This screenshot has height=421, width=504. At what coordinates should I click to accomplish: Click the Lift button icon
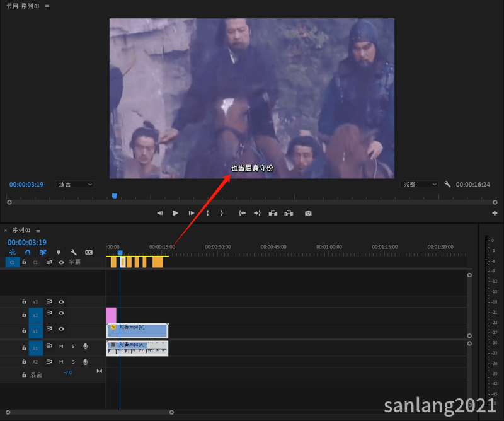click(273, 213)
